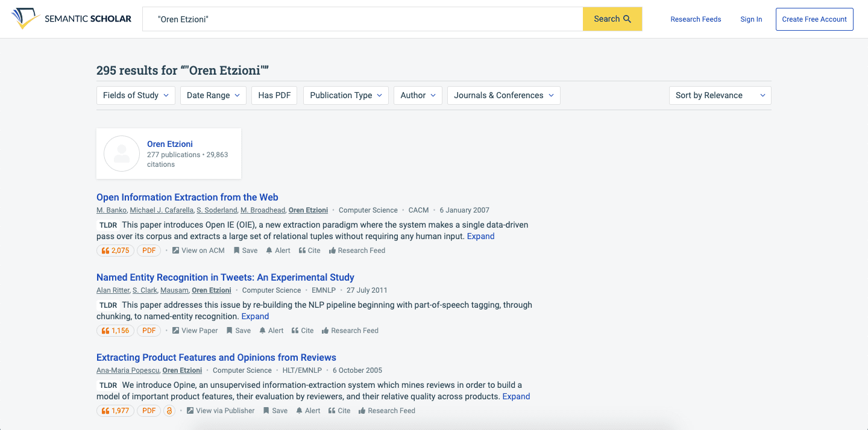Expand the TLDR of Named Entity paper
This screenshot has width=868, height=430.
point(255,316)
